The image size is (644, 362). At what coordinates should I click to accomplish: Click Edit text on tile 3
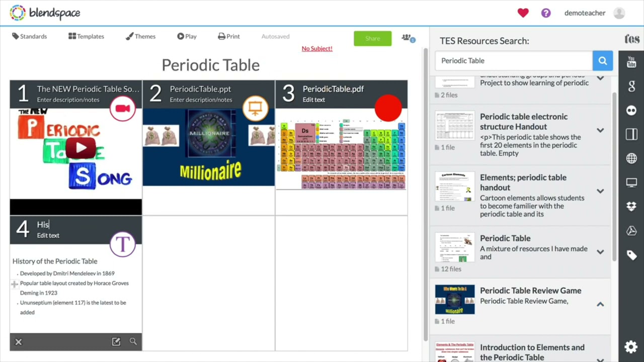tap(314, 100)
